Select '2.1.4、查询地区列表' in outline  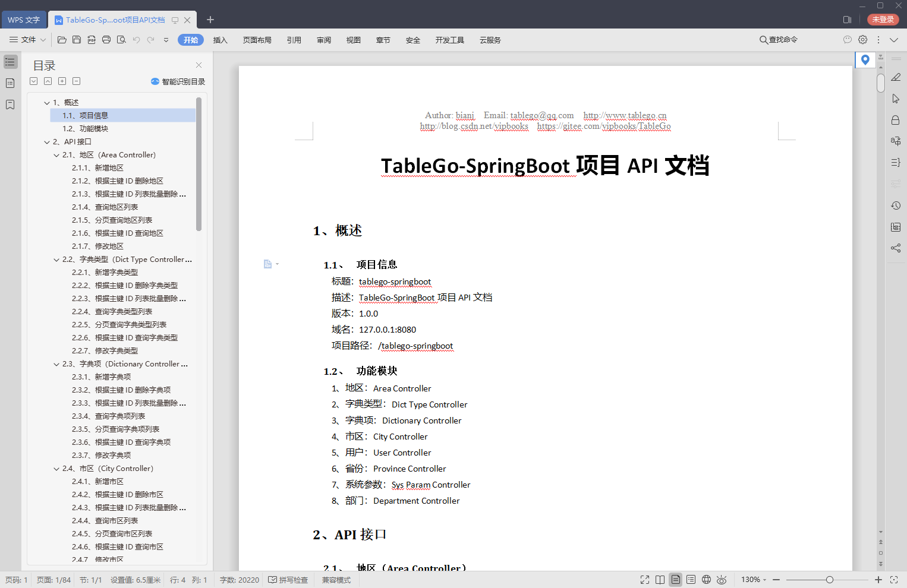coord(105,207)
